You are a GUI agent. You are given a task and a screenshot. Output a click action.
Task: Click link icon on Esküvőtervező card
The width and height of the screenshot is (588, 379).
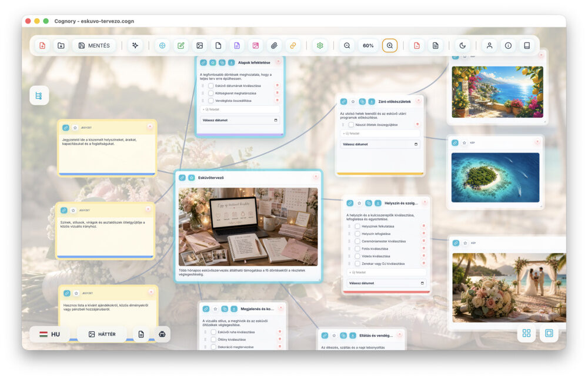pos(182,178)
